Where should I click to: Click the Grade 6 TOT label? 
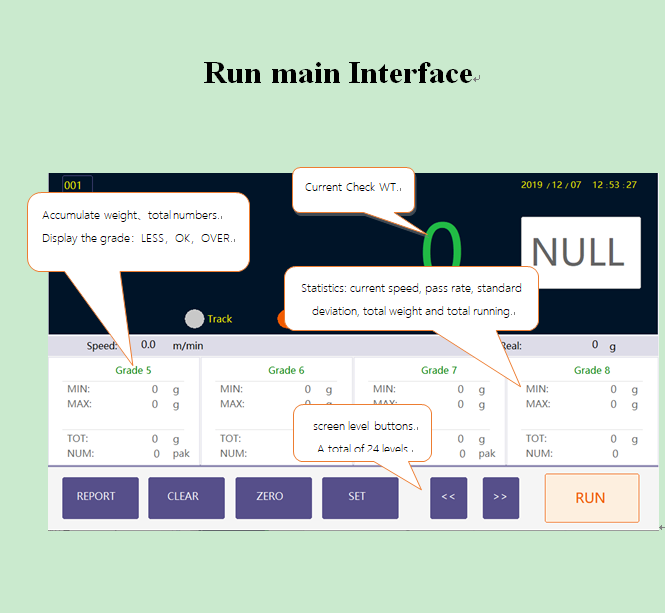pyautogui.click(x=230, y=438)
